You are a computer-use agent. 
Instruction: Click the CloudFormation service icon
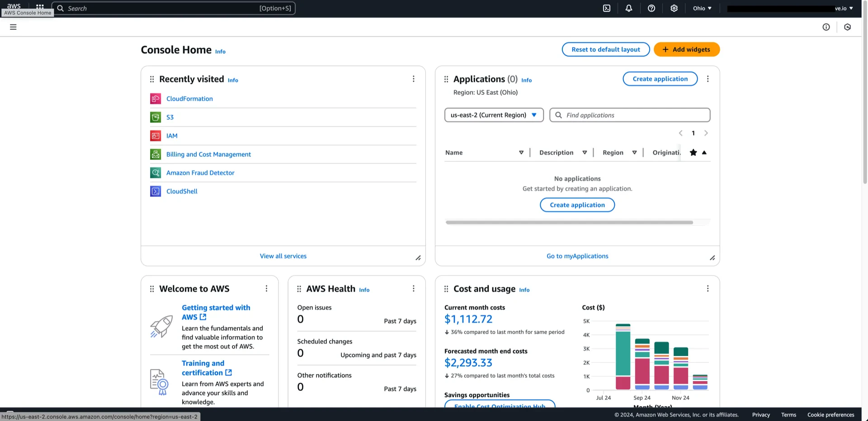156,98
